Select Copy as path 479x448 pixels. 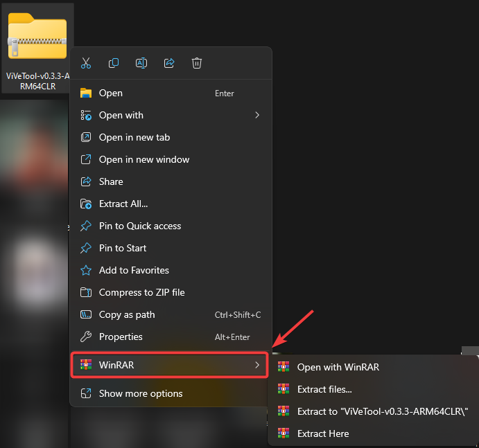(171, 314)
